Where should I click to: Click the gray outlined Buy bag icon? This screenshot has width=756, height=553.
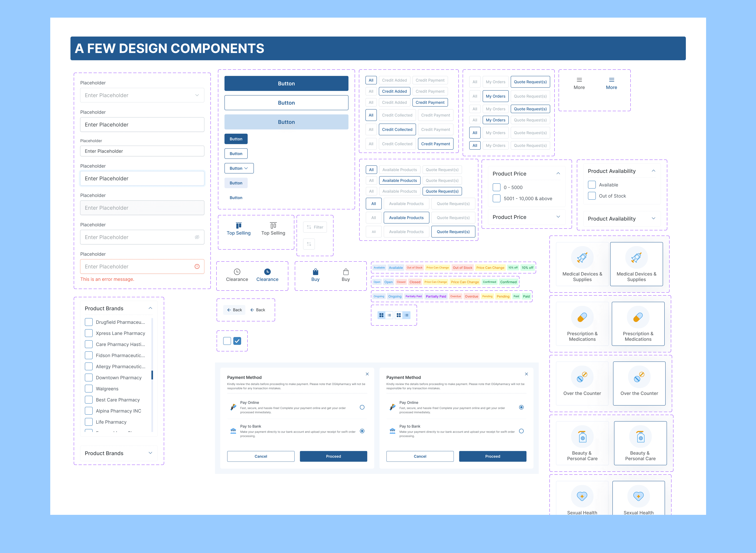tap(346, 272)
